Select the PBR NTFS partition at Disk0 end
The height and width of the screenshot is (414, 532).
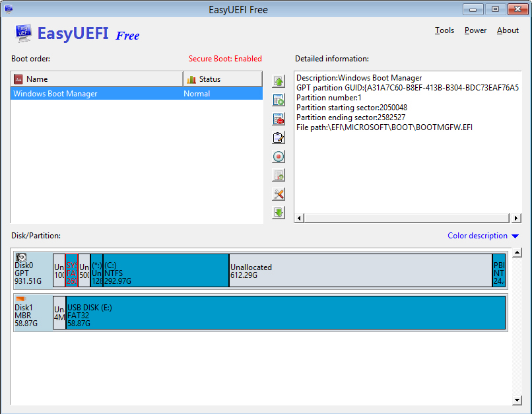tap(499, 271)
